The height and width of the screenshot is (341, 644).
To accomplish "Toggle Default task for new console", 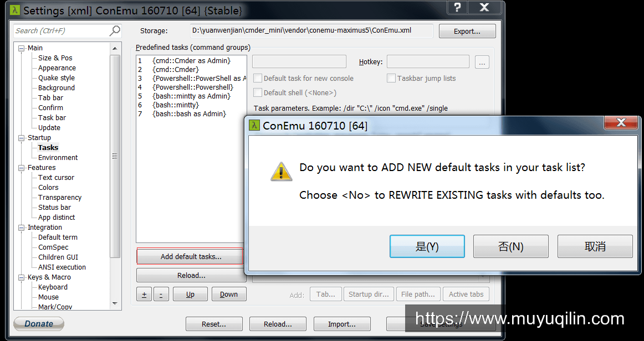I will point(258,78).
